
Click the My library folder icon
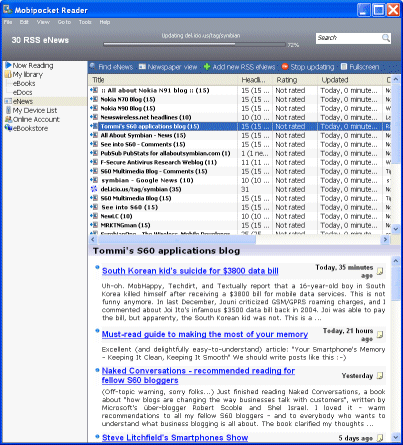8,74
